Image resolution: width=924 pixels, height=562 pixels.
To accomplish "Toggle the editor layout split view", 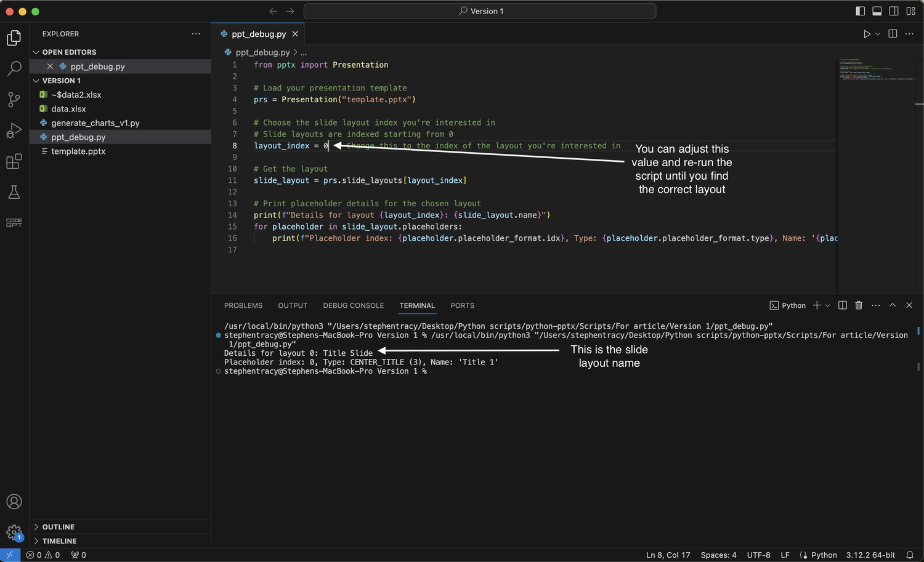I will tap(893, 34).
